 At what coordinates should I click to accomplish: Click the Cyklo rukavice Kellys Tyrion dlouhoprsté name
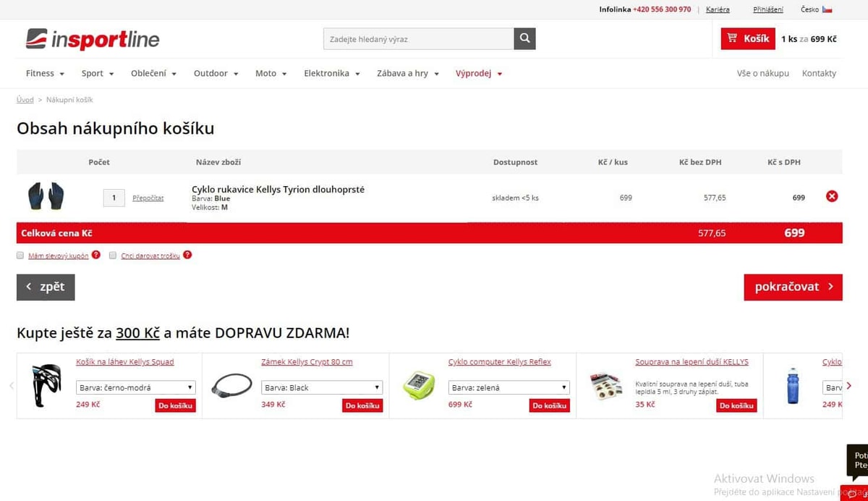[x=278, y=189]
